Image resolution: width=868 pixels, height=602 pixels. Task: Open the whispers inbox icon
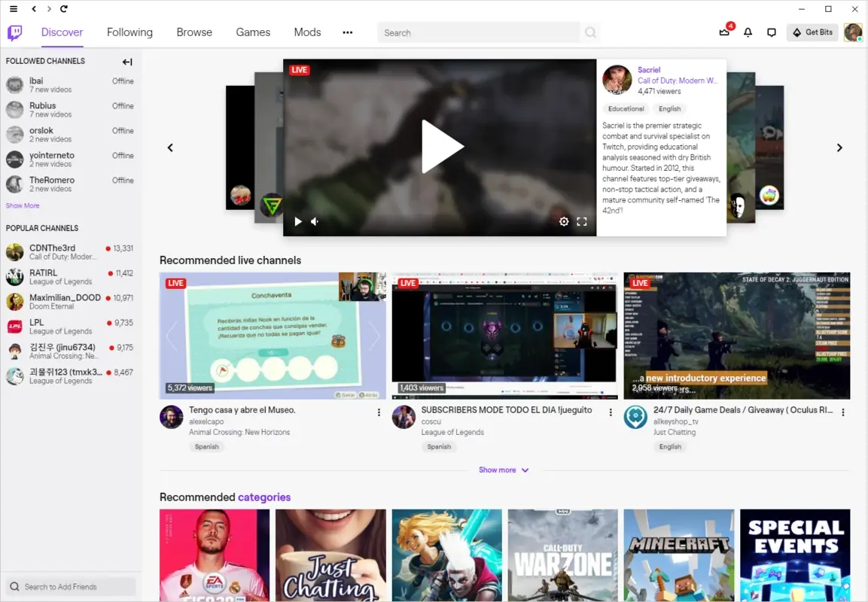tap(723, 32)
